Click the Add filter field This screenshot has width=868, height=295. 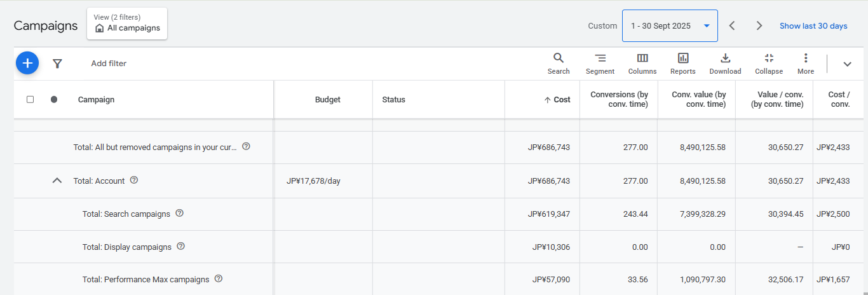click(x=109, y=64)
